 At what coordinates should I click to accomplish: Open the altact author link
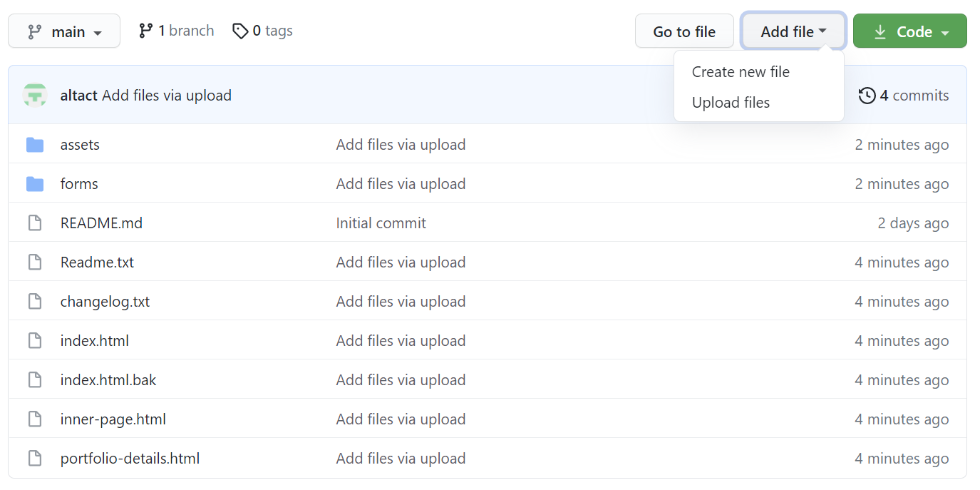point(79,95)
